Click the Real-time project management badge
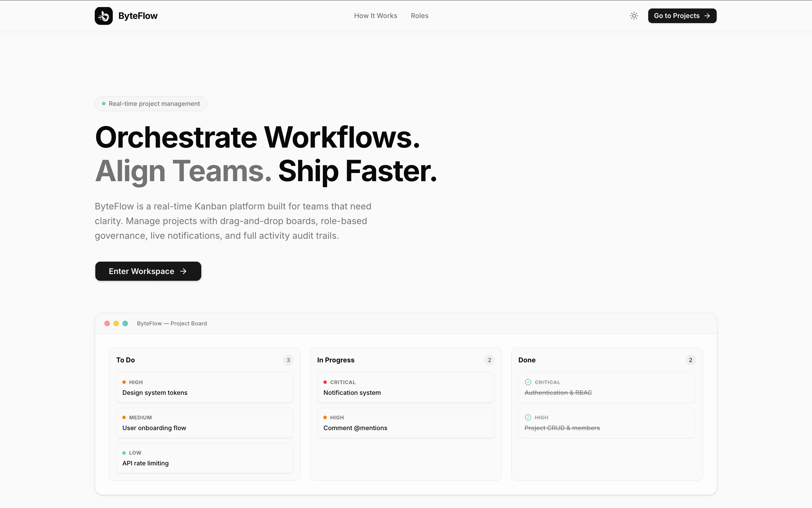The height and width of the screenshot is (508, 812). [x=151, y=104]
